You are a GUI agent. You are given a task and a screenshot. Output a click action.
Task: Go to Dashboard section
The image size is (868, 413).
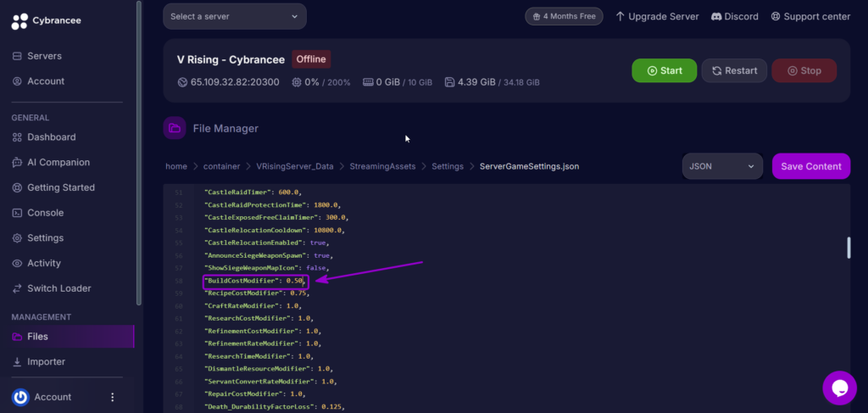(44, 137)
